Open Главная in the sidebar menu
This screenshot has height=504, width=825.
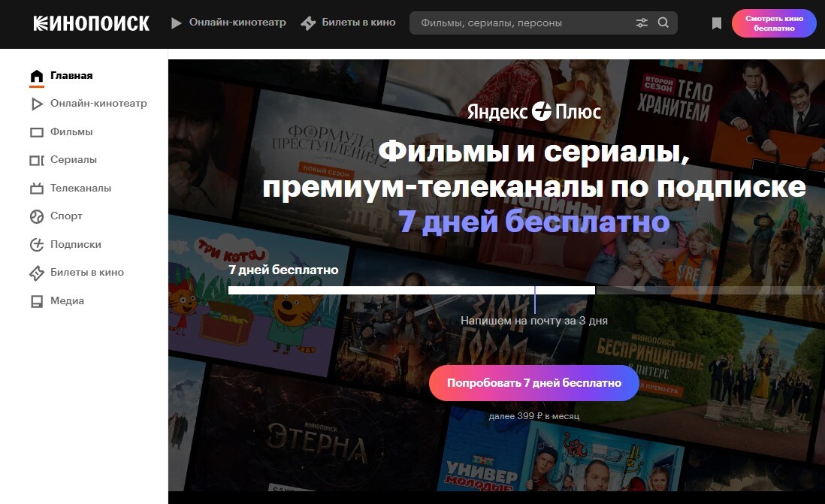pos(71,76)
